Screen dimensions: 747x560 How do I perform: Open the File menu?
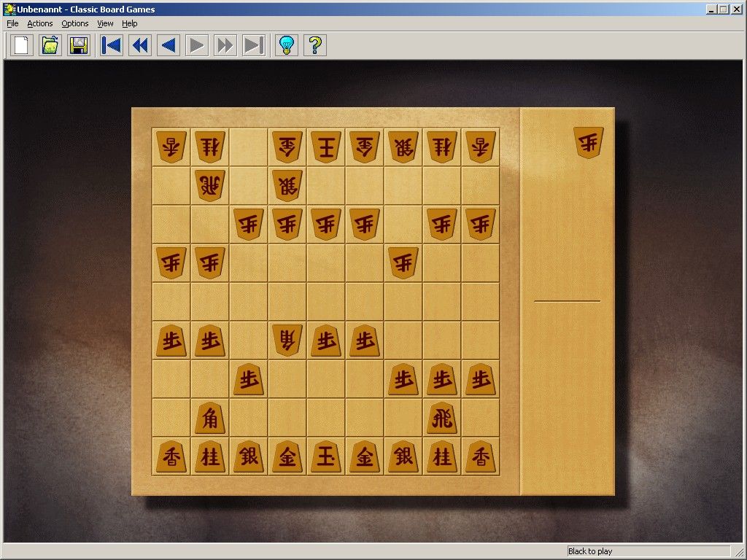[12, 23]
